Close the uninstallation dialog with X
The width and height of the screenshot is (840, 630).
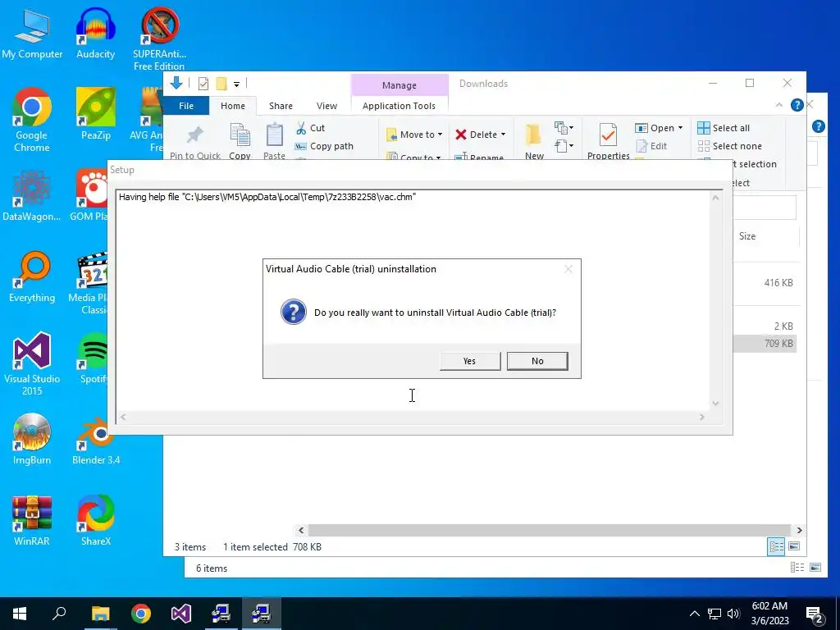(x=568, y=269)
